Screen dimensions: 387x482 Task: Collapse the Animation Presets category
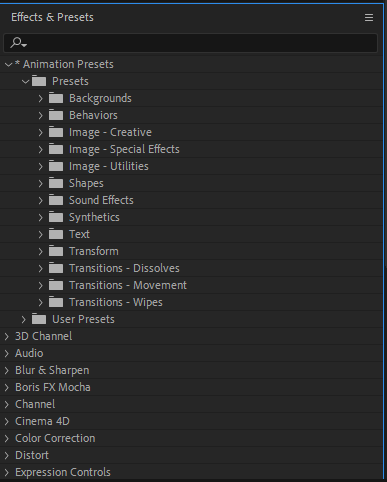click(9, 64)
